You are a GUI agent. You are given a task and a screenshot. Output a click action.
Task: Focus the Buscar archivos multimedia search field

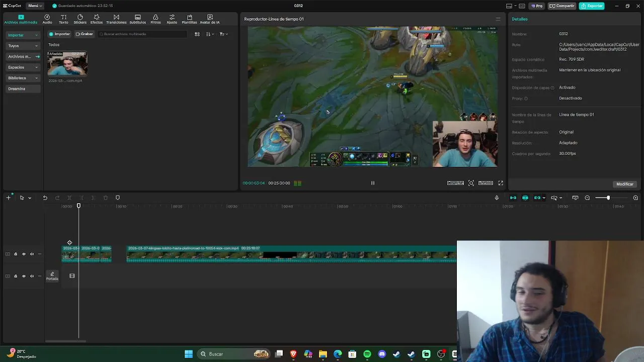(x=142, y=34)
